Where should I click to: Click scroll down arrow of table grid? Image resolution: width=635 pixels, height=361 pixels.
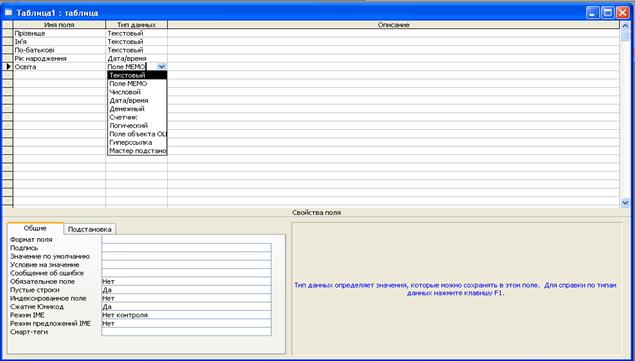click(624, 202)
